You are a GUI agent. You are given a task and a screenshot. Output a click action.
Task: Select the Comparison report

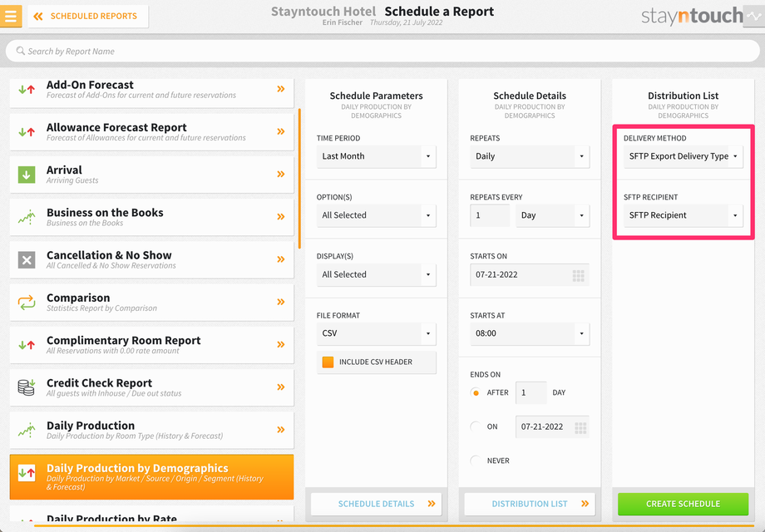click(151, 302)
